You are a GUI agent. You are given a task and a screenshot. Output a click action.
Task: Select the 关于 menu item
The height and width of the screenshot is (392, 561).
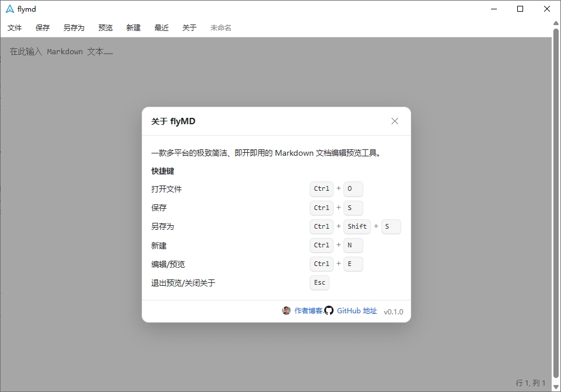190,27
